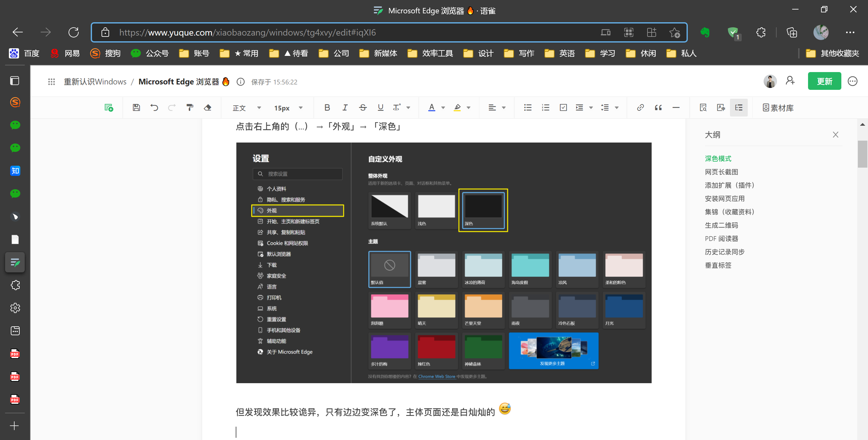This screenshot has height=440, width=868.
Task: Expand the font color dropdown arrow
Action: 443,108
